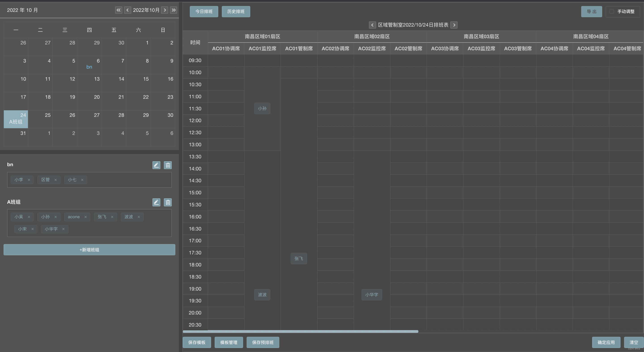The height and width of the screenshot is (352, 644).
Task: Switch to 今日排班 tab
Action: coord(204,11)
